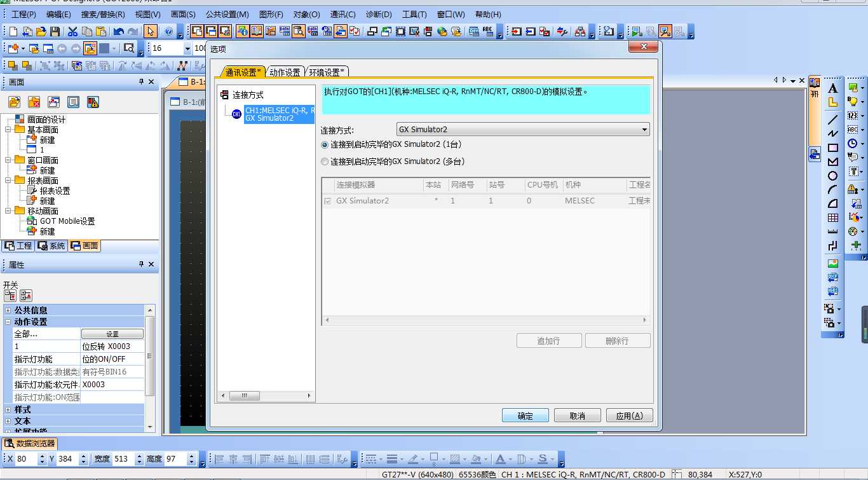Click the 位反转 X0003 property value
The image size is (868, 480).
(x=112, y=346)
